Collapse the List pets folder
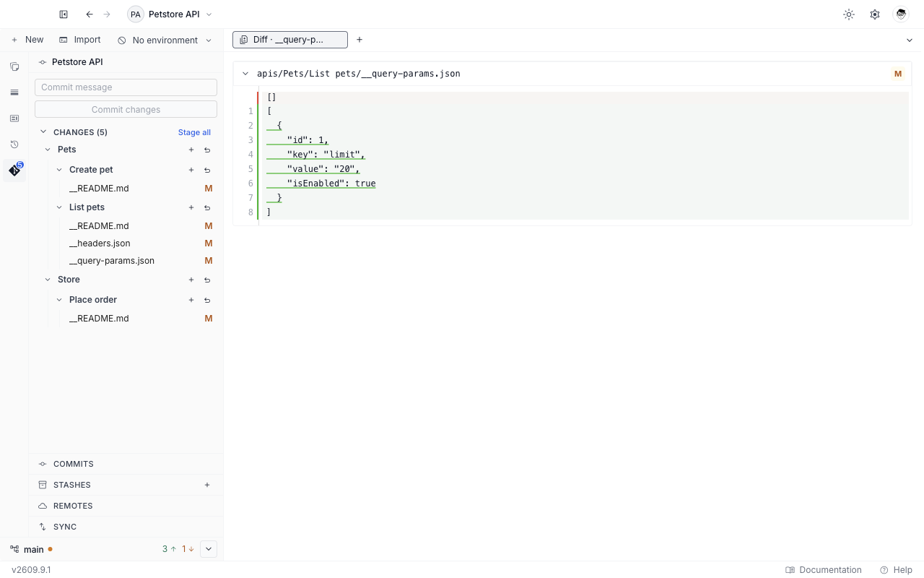The height and width of the screenshot is (578, 924). [x=59, y=207]
